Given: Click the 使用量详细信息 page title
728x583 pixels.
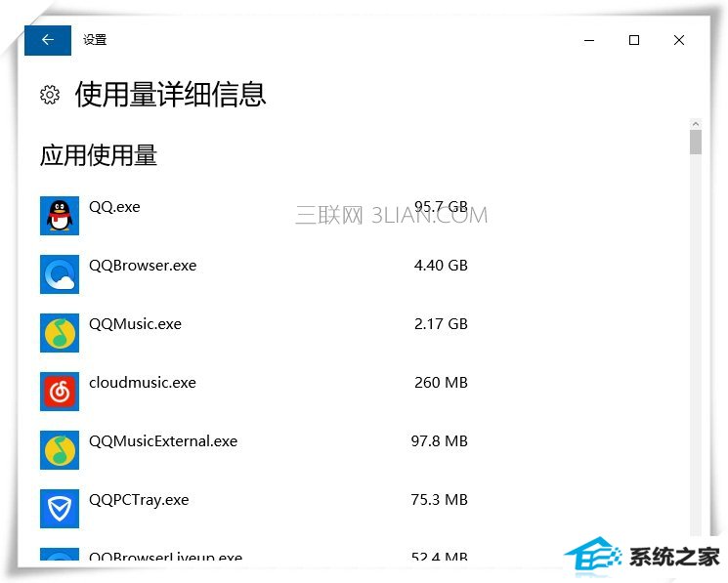Looking at the screenshot, I should (170, 94).
